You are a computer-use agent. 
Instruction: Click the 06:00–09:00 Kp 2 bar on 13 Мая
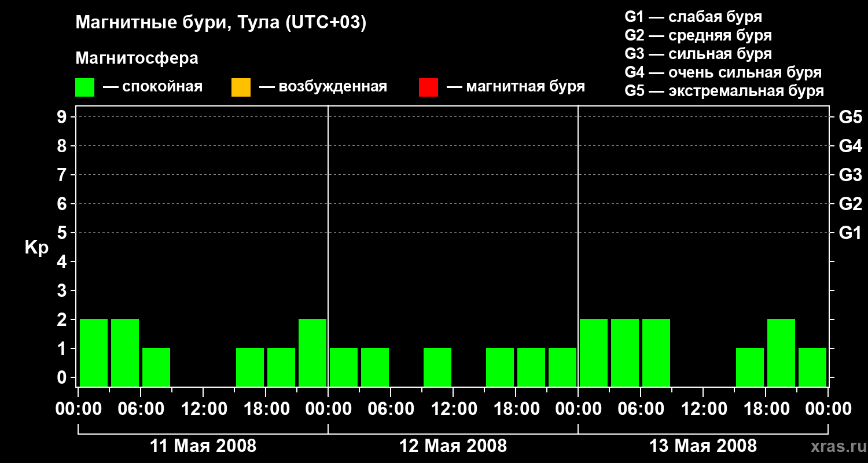(656, 352)
